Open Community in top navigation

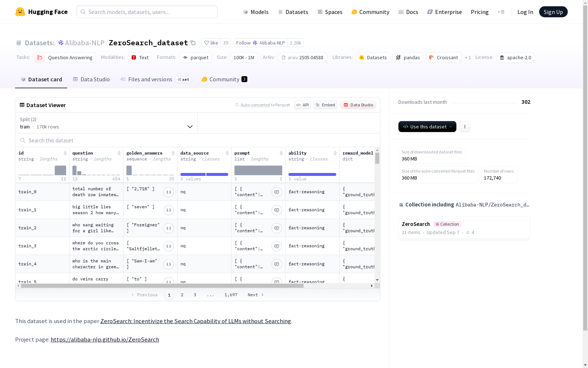click(x=370, y=12)
